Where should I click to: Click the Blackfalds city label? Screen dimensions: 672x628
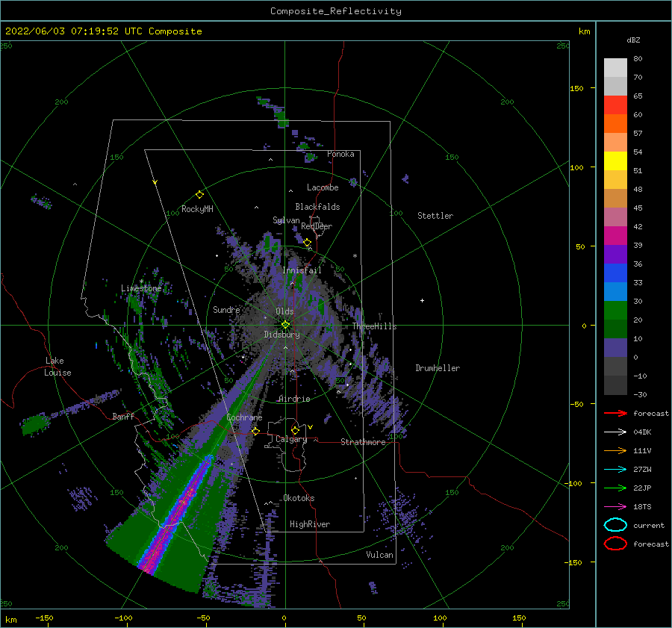(317, 207)
